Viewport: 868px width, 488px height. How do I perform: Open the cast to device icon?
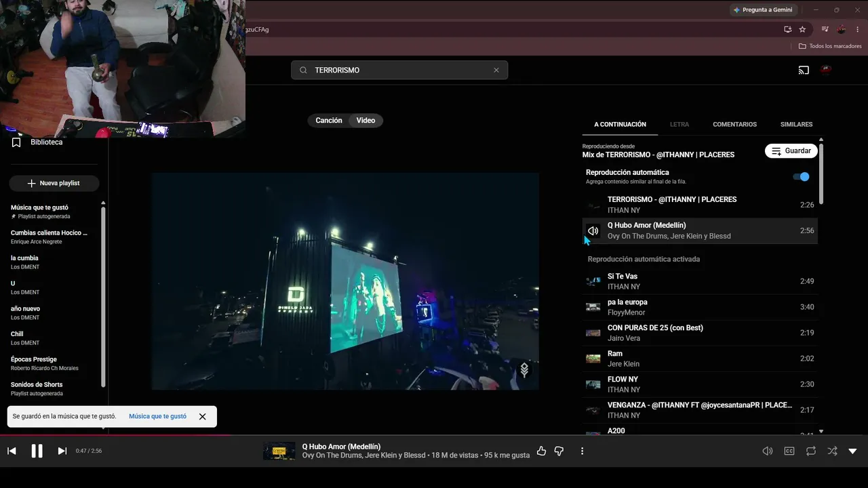pos(804,70)
